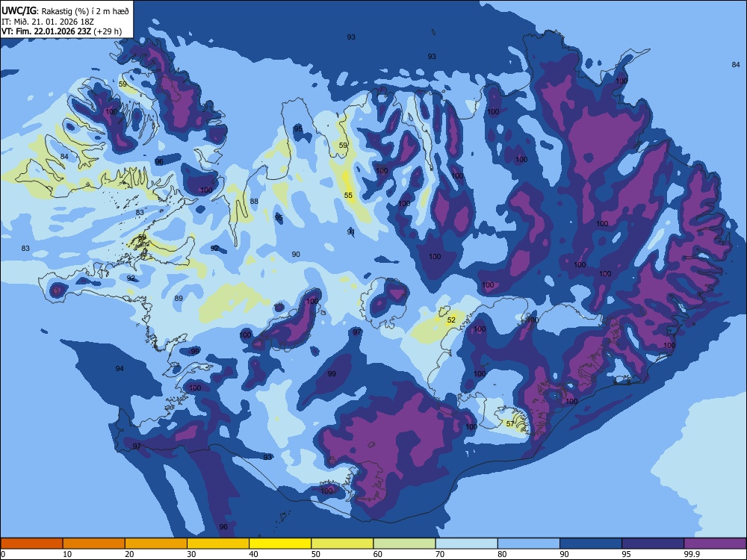Select the init time 'IT: Mið. 21. 01. 2026 18Z'
The image size is (747, 560).
coord(48,22)
